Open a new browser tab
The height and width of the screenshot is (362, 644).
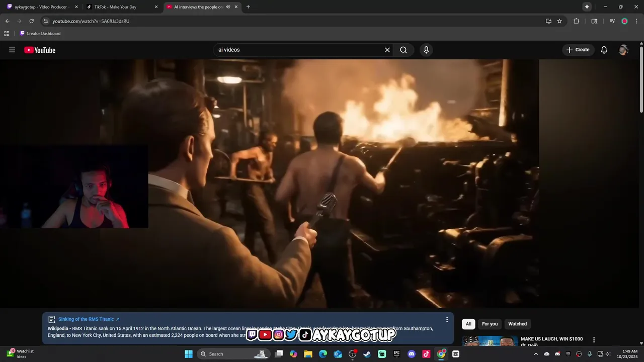pos(248,7)
